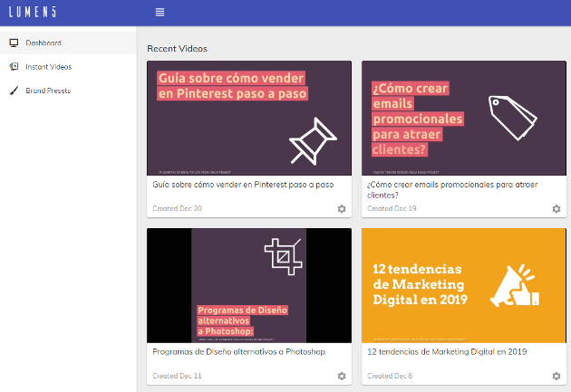
Task: Click the Brand Presets brush icon
Action: click(14, 91)
